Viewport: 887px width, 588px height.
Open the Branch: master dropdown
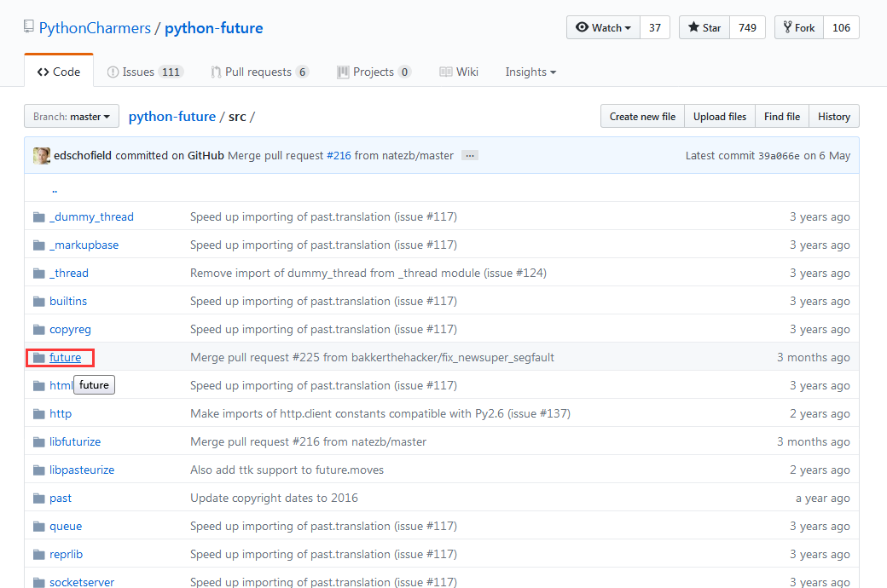click(x=72, y=117)
